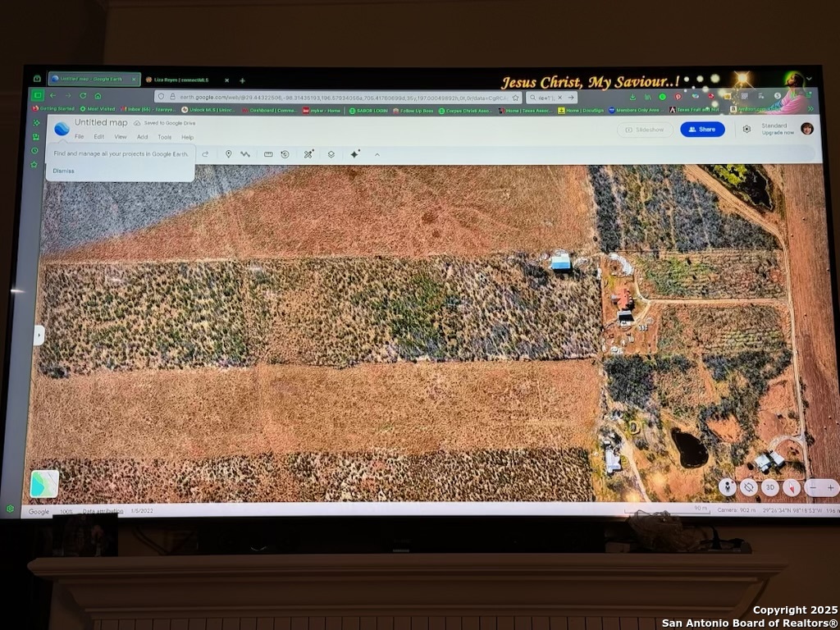Open the File menu
The width and height of the screenshot is (840, 630).
click(x=79, y=137)
